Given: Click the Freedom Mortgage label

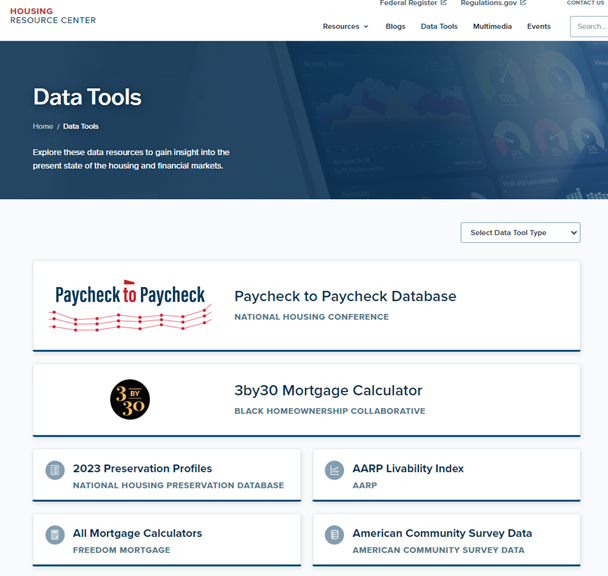Looking at the screenshot, I should tap(121, 550).
